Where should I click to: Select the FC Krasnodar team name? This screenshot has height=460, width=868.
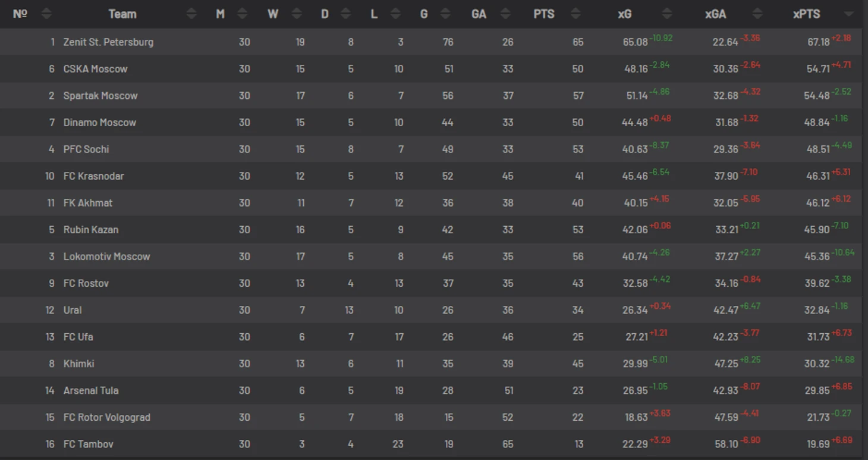pos(94,176)
